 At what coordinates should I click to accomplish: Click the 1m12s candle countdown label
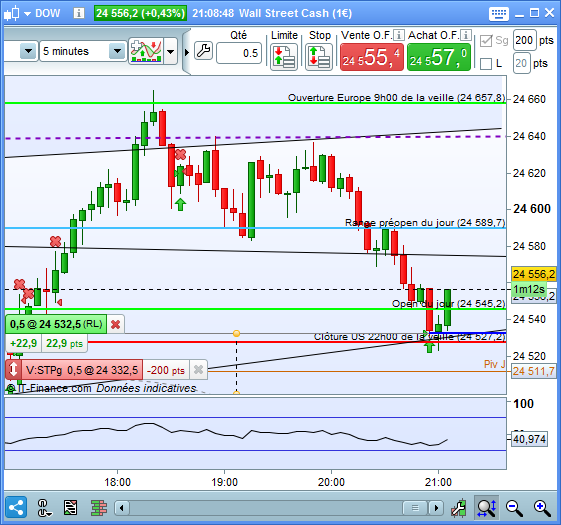[x=529, y=289]
